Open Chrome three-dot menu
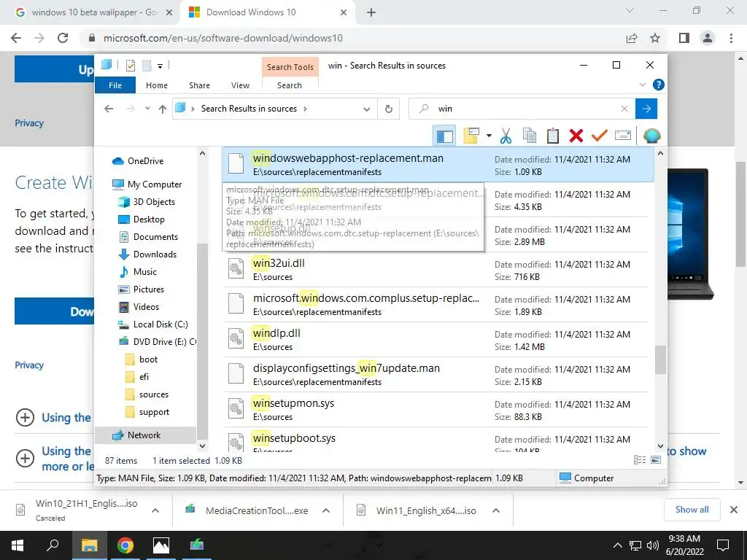The image size is (747, 560). [731, 38]
